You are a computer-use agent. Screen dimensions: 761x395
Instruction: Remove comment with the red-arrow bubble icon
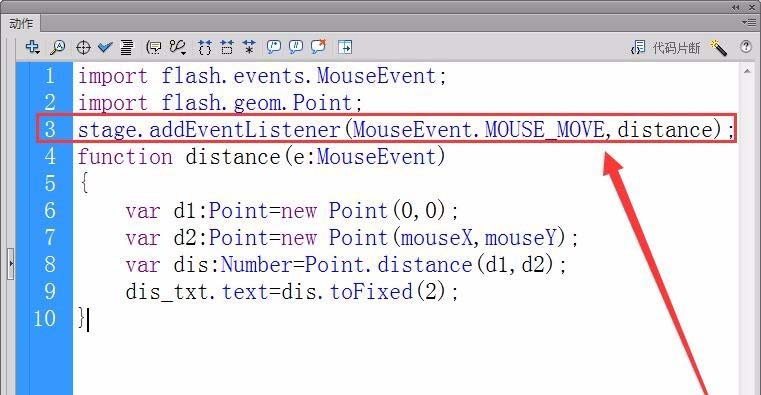318,46
